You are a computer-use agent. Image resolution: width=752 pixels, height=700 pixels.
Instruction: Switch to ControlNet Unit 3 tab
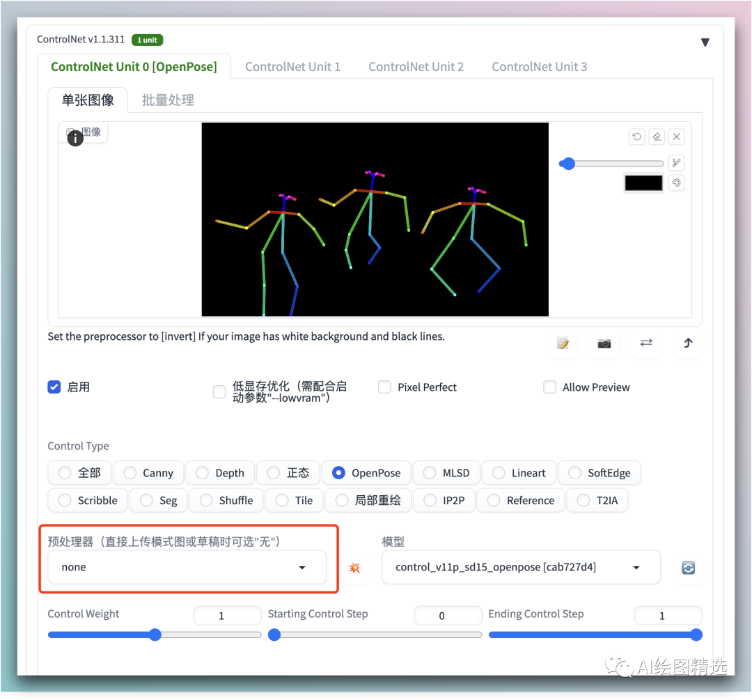pos(539,67)
